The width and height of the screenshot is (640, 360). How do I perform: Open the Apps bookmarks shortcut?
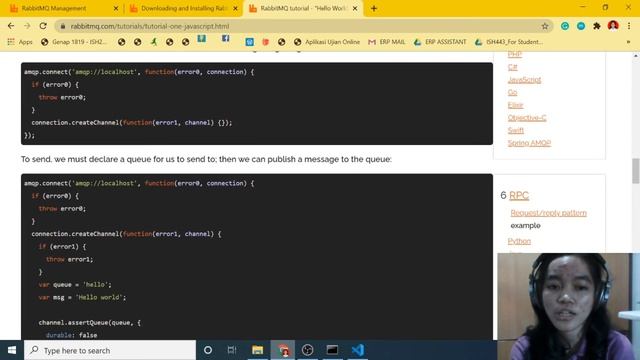pyautogui.click(x=20, y=42)
